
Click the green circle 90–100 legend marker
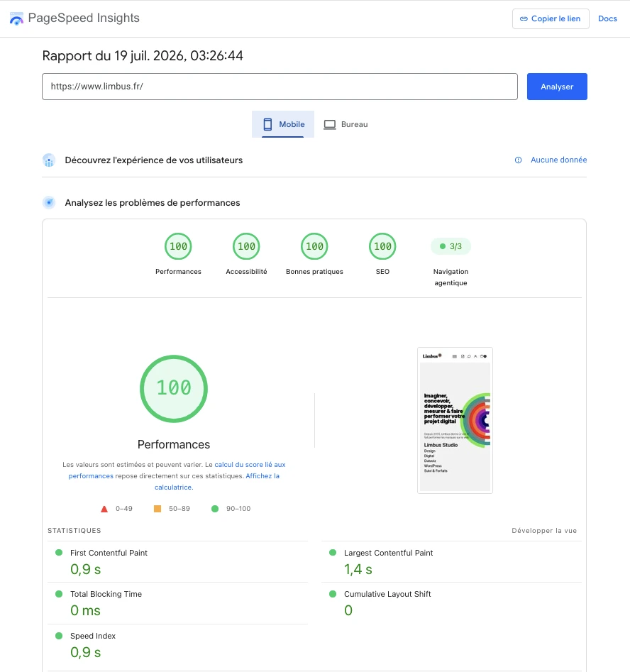coord(215,509)
